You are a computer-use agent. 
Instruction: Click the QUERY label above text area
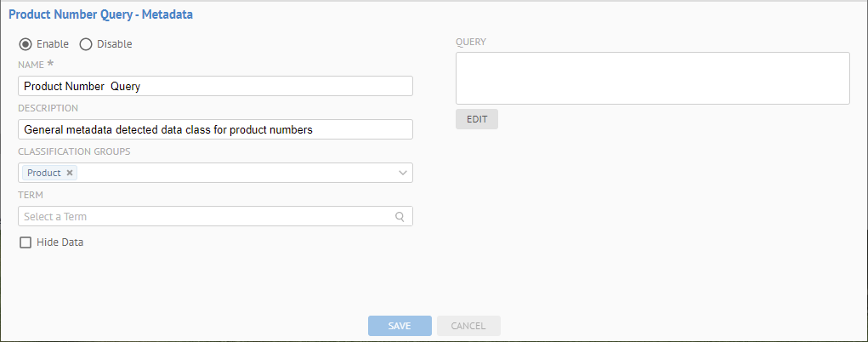470,42
